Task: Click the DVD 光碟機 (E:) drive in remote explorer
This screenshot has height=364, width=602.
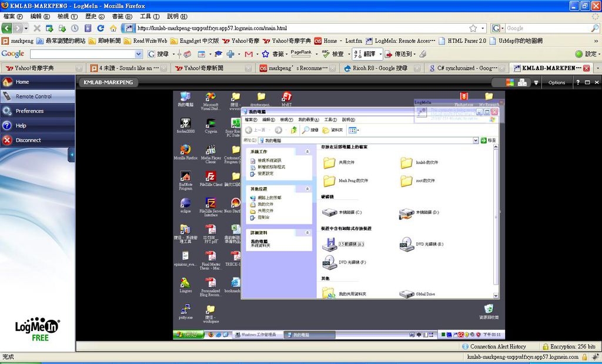Action: click(421, 244)
